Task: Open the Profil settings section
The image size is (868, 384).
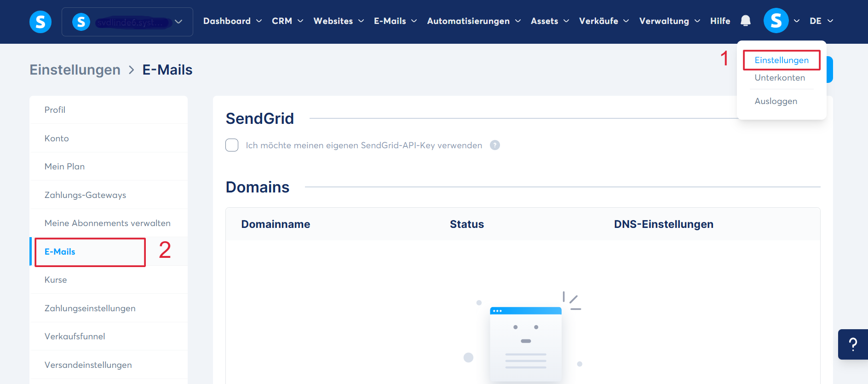Action: pos(109,110)
